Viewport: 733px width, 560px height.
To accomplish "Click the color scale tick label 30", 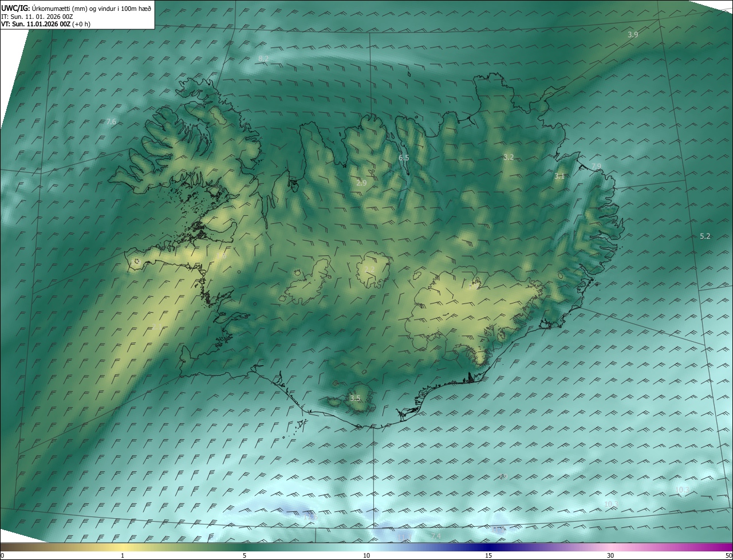I will 610,555.
